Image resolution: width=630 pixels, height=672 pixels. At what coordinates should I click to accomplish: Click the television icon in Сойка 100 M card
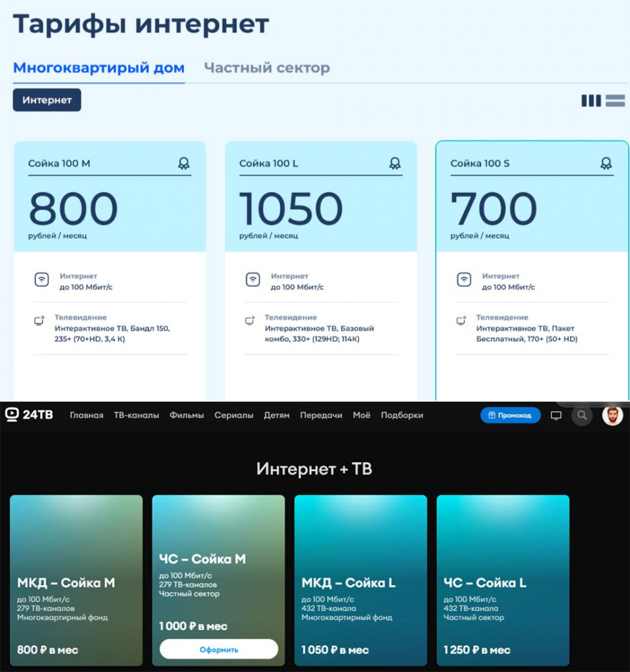point(39,321)
